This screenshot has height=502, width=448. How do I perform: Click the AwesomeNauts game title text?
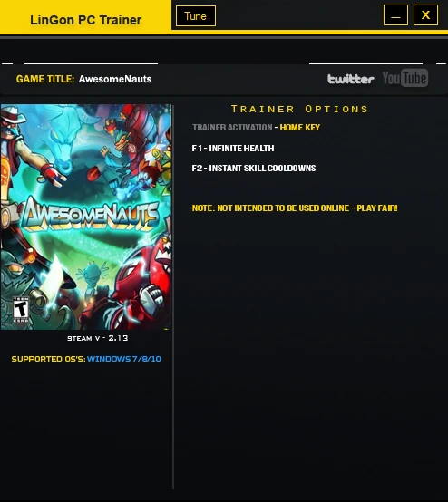point(115,79)
